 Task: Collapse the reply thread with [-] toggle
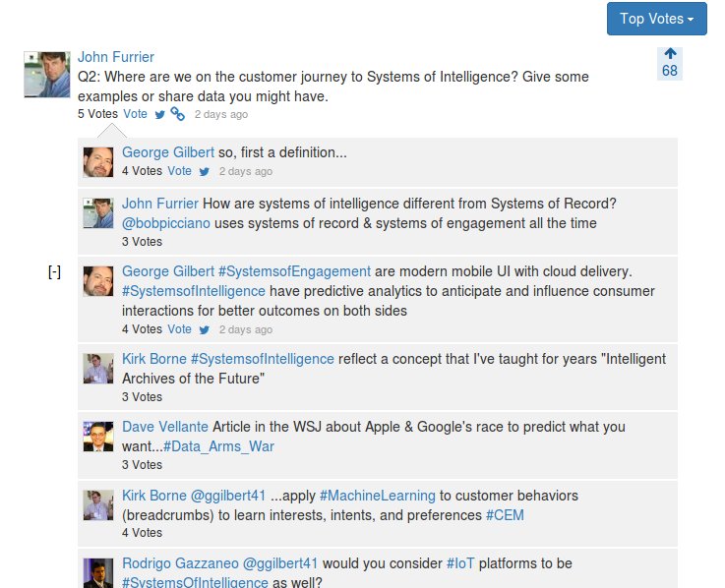coord(54,272)
